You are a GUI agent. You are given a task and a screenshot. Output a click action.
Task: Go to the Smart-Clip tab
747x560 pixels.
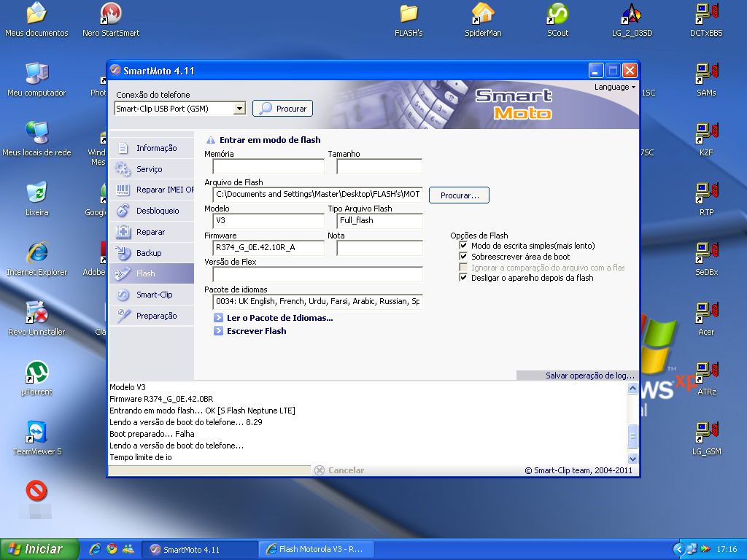(152, 295)
